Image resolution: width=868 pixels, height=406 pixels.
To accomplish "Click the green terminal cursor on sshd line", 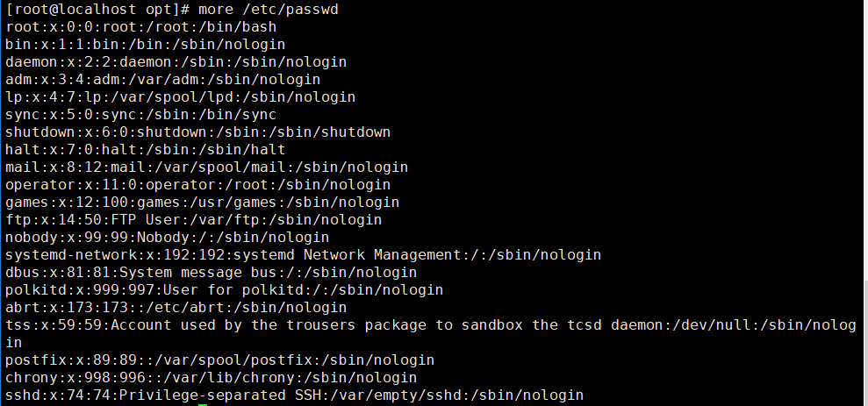I will (202, 402).
